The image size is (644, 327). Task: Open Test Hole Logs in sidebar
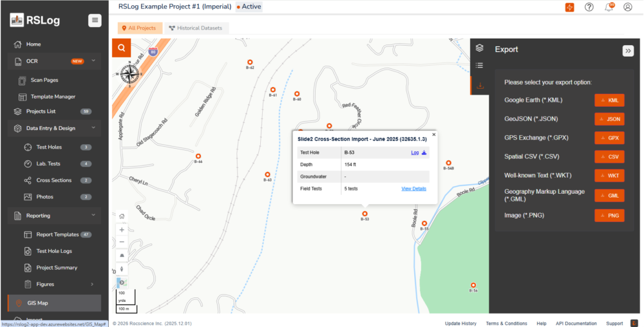54,251
